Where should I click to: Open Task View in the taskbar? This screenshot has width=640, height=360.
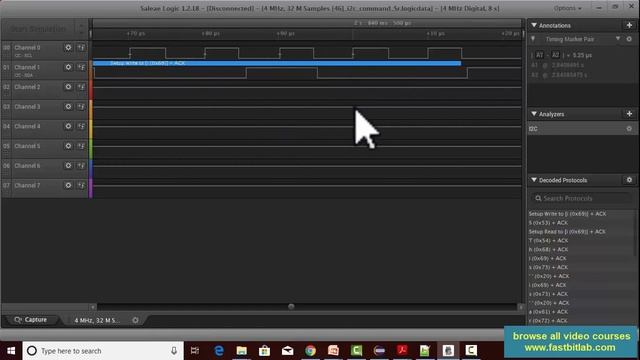(x=195, y=351)
